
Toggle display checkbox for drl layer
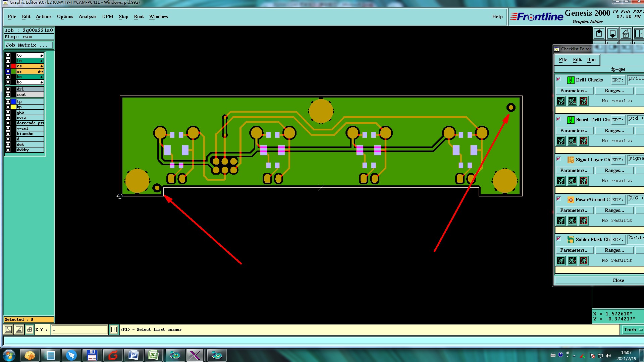coord(8,89)
